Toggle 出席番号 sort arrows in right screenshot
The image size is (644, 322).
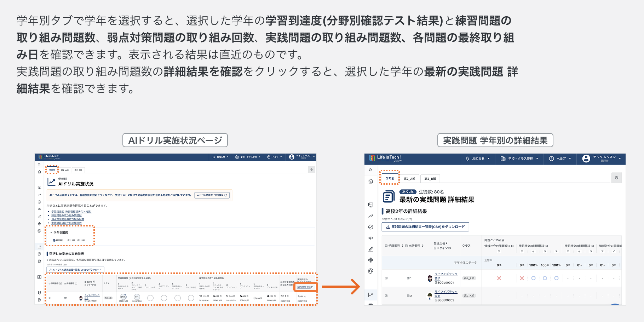422,246
